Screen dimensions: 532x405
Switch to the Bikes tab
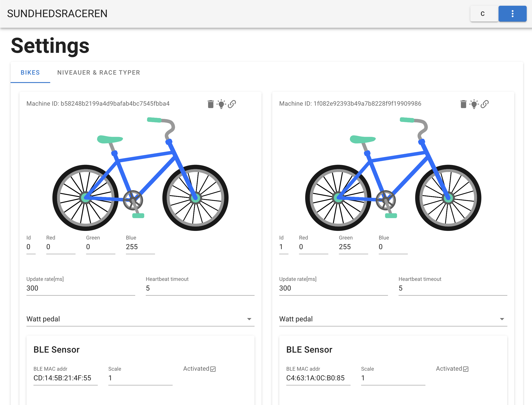[30, 73]
